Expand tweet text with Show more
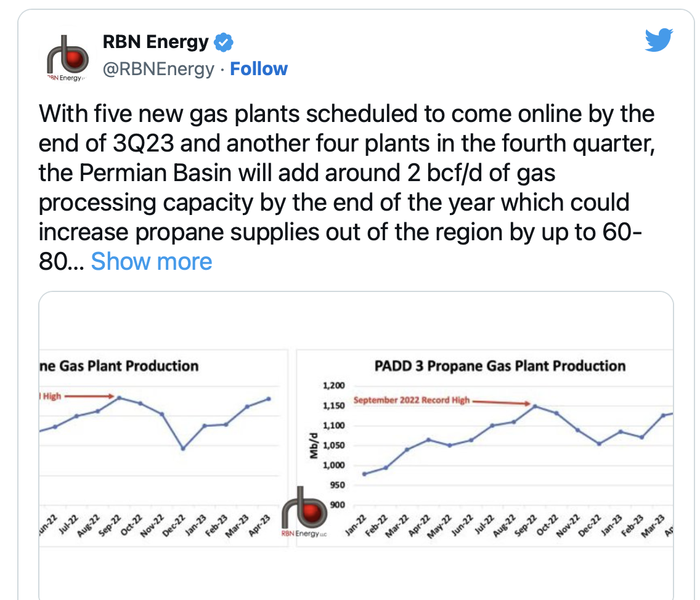This screenshot has width=700, height=600. [x=152, y=262]
